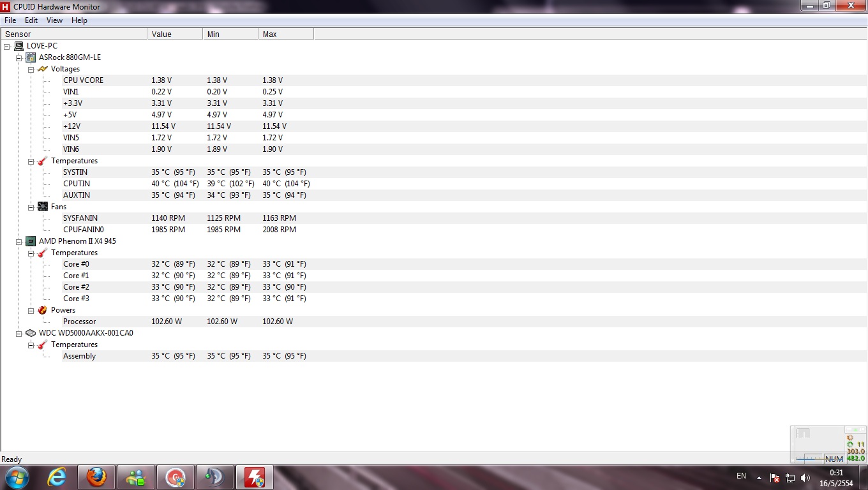Click the thermometer icon for WDC drive Temperatures
The image size is (868, 490).
[43, 345]
